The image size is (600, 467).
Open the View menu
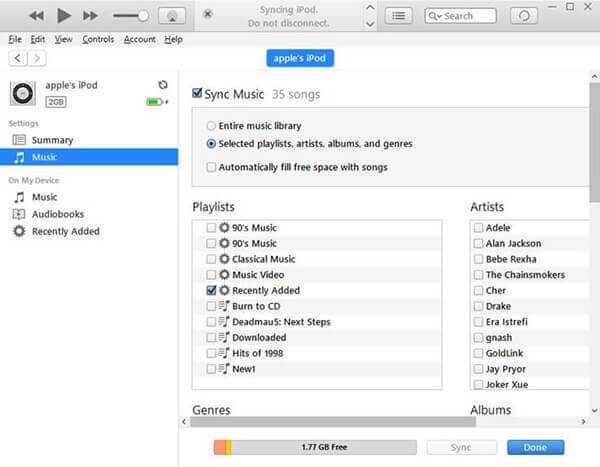tap(63, 39)
